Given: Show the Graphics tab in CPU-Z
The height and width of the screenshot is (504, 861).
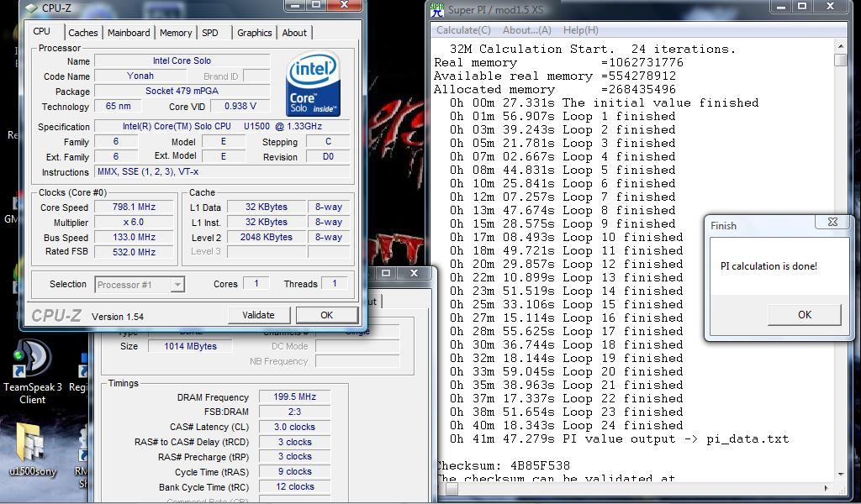Looking at the screenshot, I should click(x=254, y=33).
